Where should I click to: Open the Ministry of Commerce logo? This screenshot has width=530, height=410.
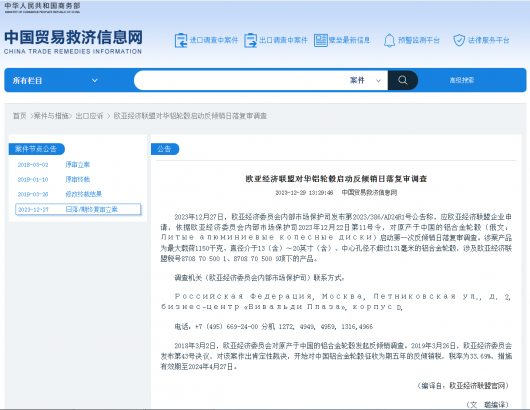click(42, 7)
